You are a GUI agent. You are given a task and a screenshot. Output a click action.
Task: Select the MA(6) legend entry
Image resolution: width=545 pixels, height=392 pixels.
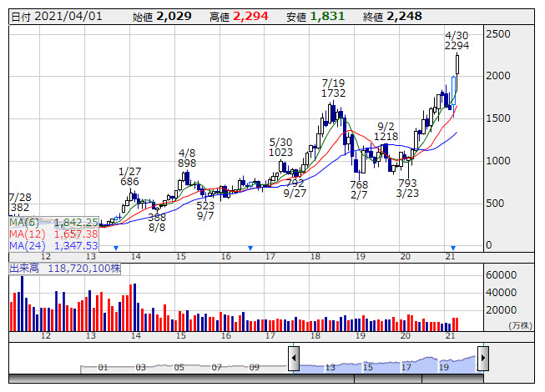[53, 223]
